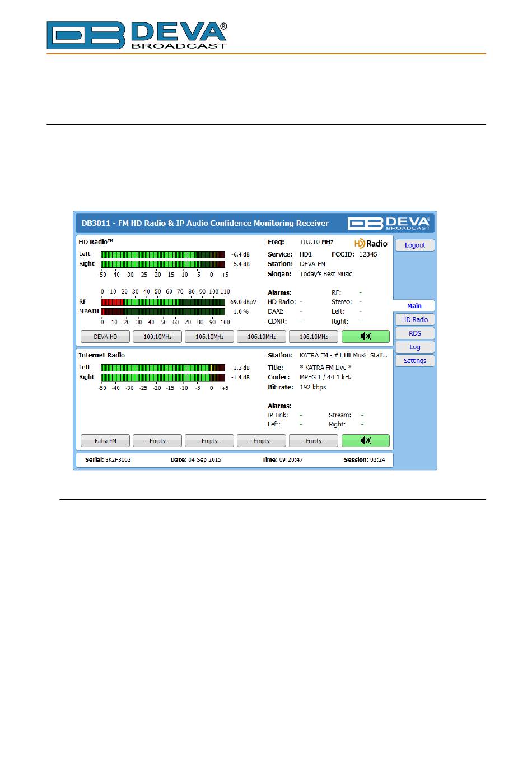Click the "HD Radio™" section heading
This screenshot has width=532, height=758.
pos(96,242)
